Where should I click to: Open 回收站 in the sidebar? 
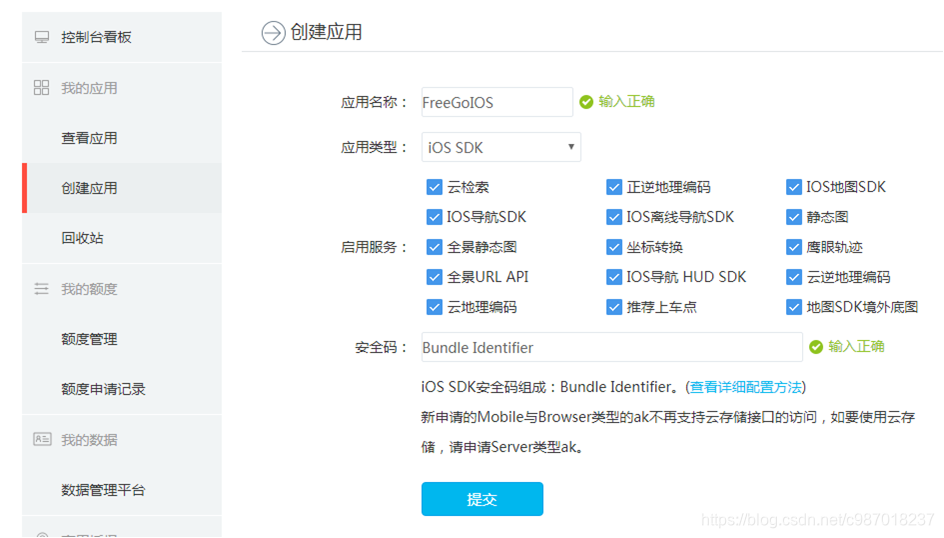click(x=122, y=238)
